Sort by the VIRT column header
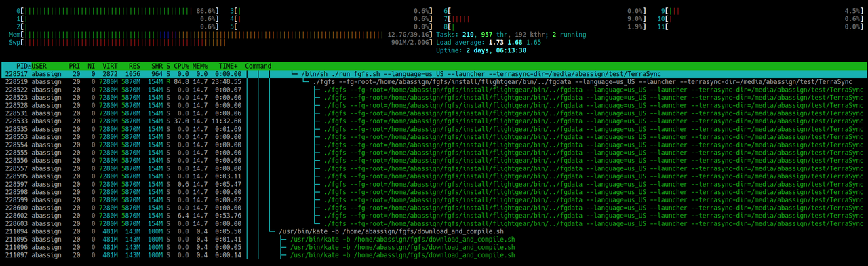This screenshot has width=868, height=266. (111, 66)
